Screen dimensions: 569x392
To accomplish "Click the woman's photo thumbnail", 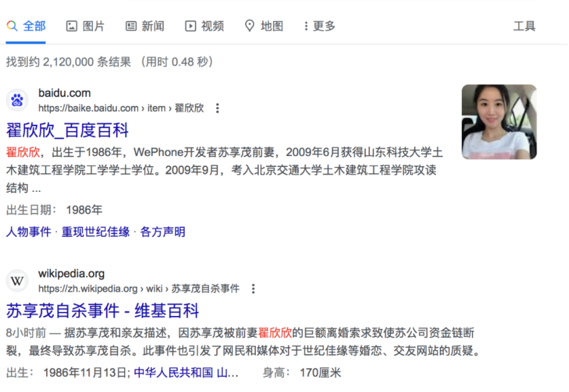I will (499, 121).
